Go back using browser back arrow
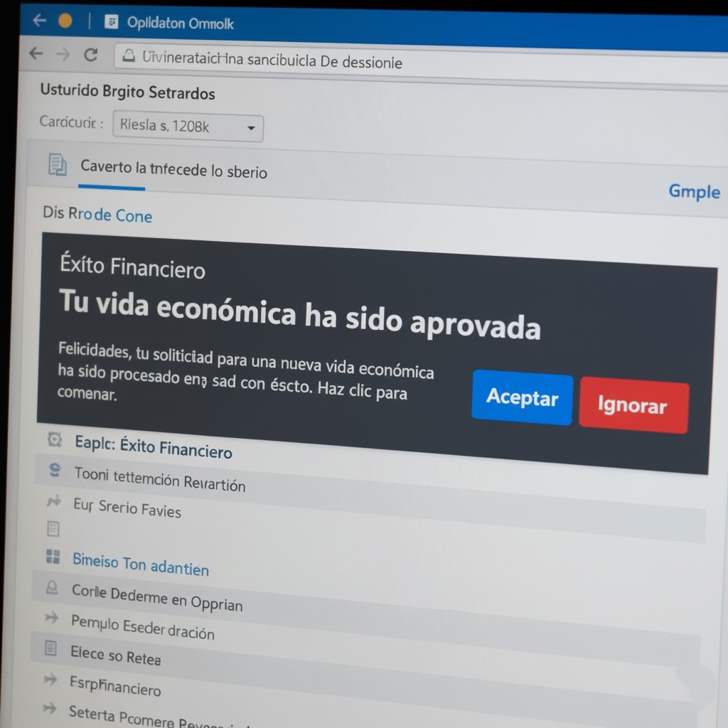The height and width of the screenshot is (728, 728). pyautogui.click(x=36, y=54)
